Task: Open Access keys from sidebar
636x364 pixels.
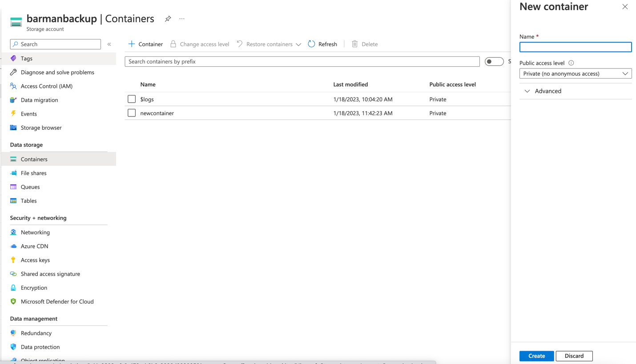Action: [x=35, y=260]
